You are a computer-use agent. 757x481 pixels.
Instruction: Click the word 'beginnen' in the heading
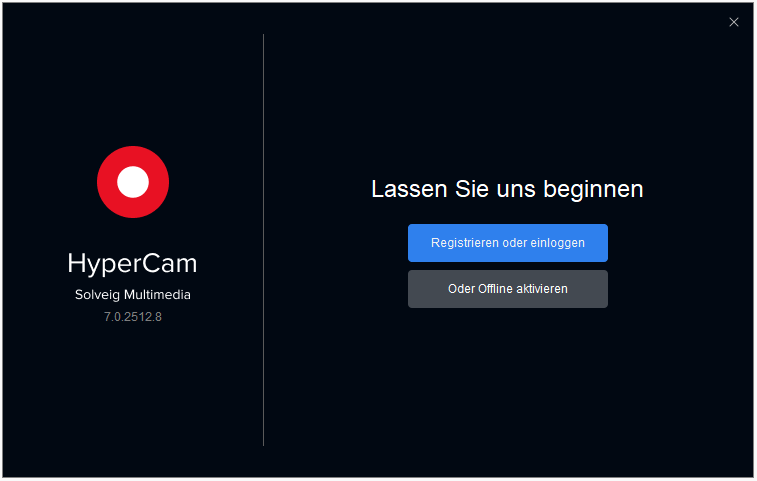tap(593, 190)
